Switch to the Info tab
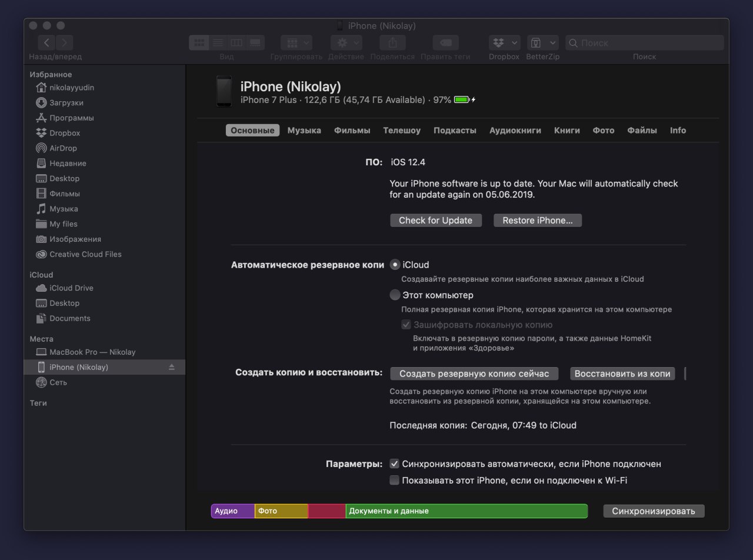 tap(678, 131)
